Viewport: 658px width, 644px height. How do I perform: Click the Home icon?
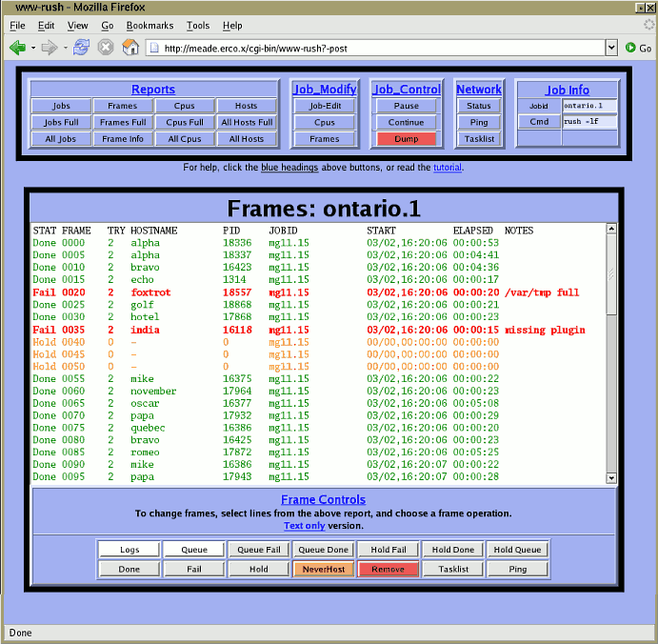[x=130, y=47]
